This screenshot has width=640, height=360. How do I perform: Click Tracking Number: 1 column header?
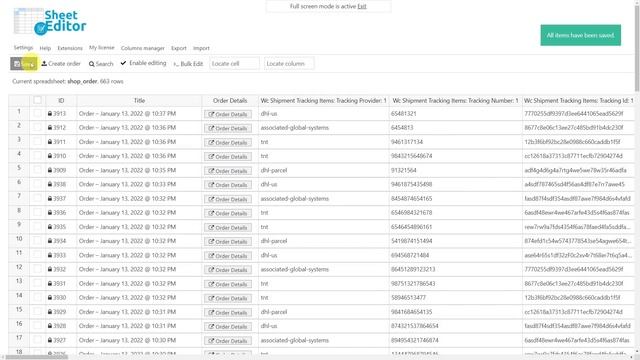tap(455, 100)
